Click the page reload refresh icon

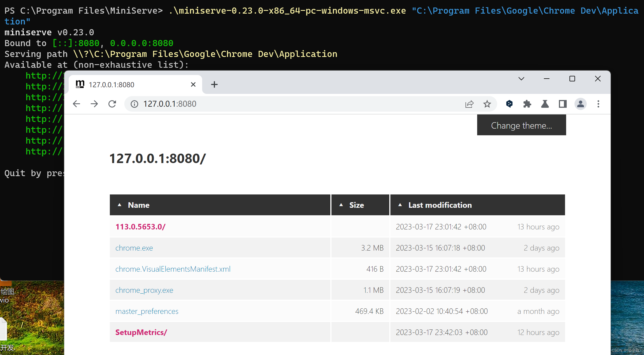tap(112, 103)
